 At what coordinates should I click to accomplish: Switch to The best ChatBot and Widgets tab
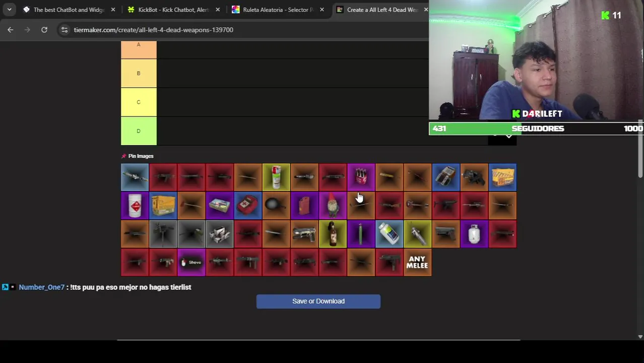pyautogui.click(x=69, y=10)
